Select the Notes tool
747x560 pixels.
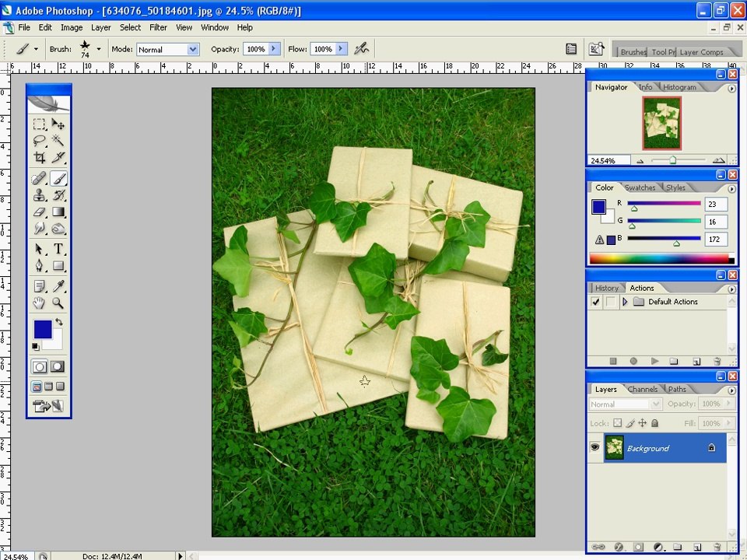coord(39,286)
